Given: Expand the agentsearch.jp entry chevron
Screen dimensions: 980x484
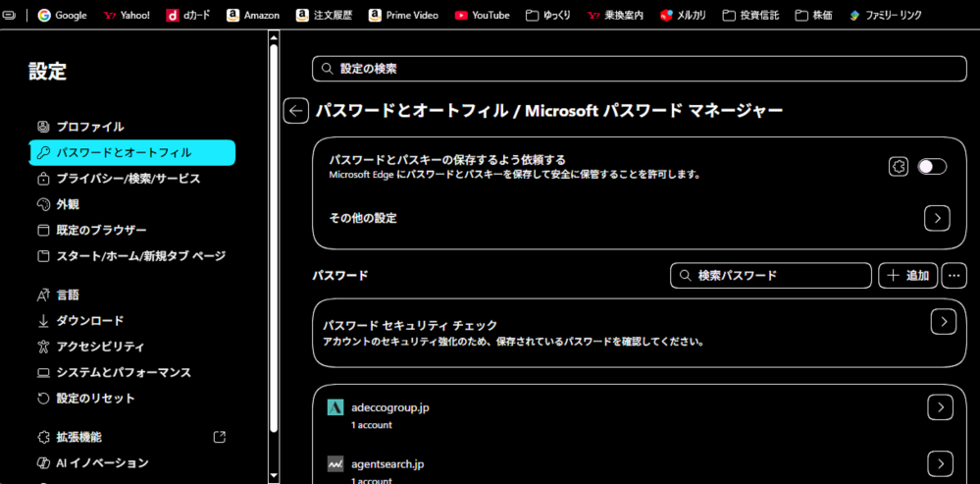Looking at the screenshot, I should tap(940, 463).
